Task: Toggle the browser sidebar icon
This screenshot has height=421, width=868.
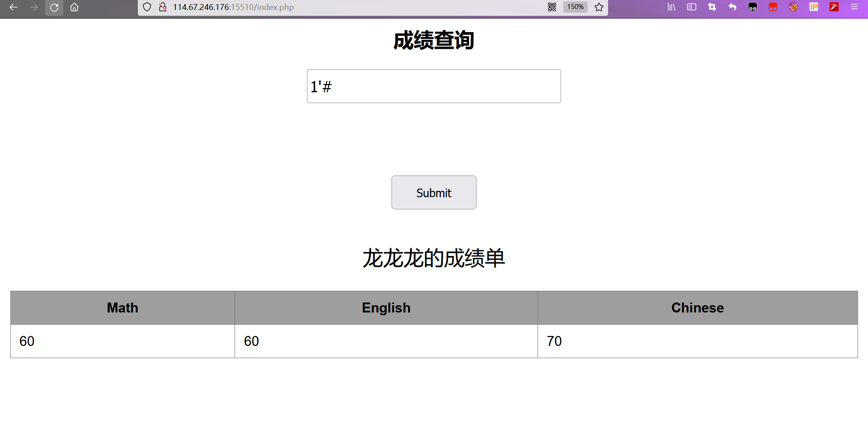Action: (691, 7)
